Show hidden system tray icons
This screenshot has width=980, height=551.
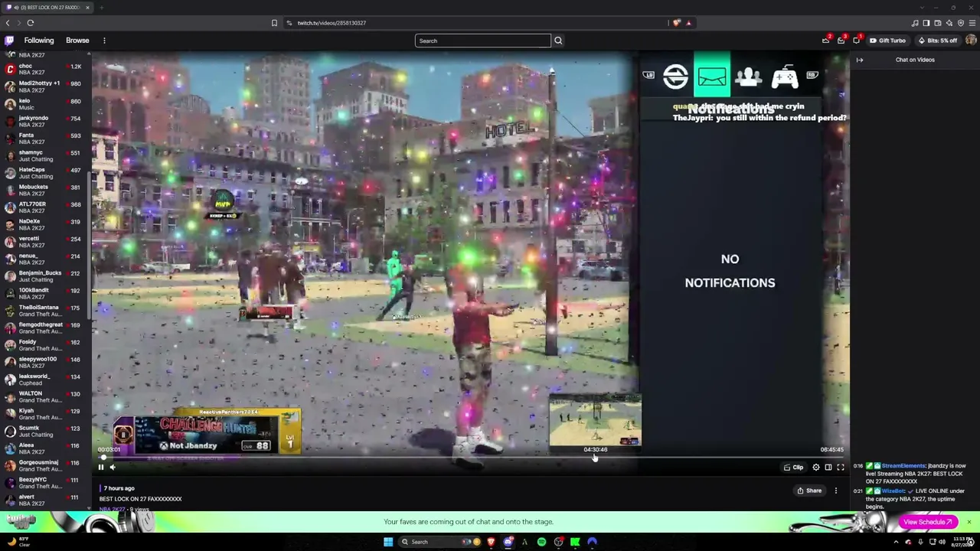(x=896, y=542)
